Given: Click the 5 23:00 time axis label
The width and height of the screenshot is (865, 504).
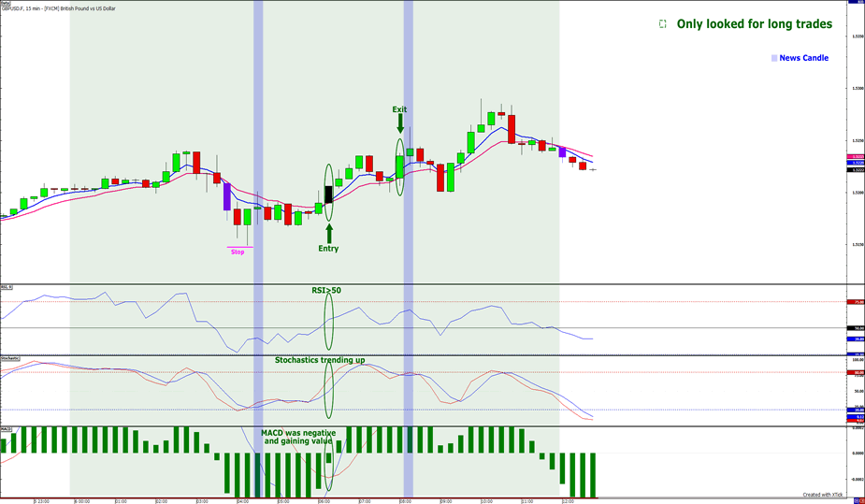Looking at the screenshot, I should point(41,501).
